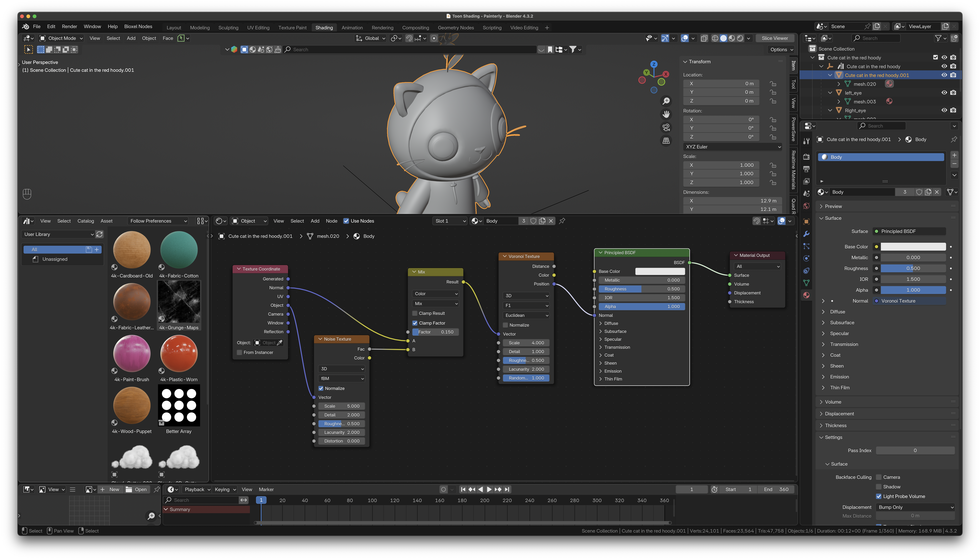Toggle camera view with the camera icon
The image size is (980, 559).
pyautogui.click(x=666, y=127)
